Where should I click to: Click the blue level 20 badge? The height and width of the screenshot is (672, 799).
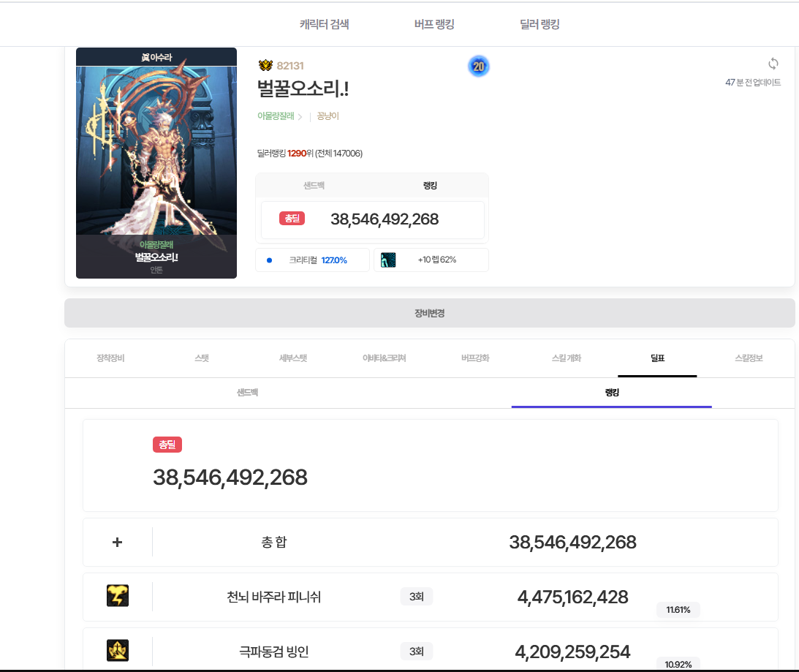coord(478,67)
